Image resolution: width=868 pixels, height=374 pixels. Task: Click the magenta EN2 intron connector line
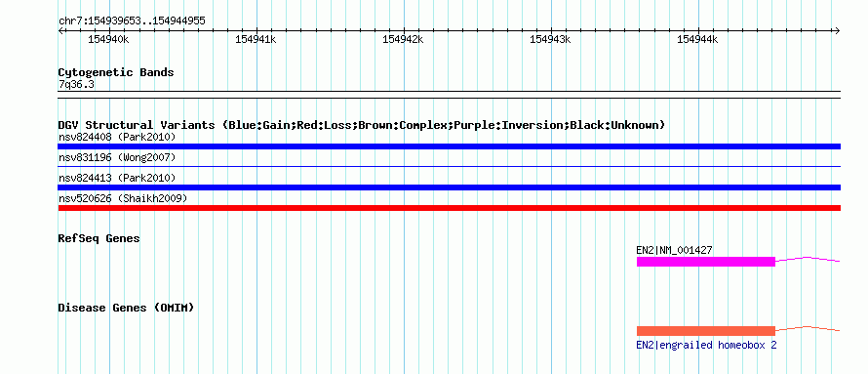(809, 259)
